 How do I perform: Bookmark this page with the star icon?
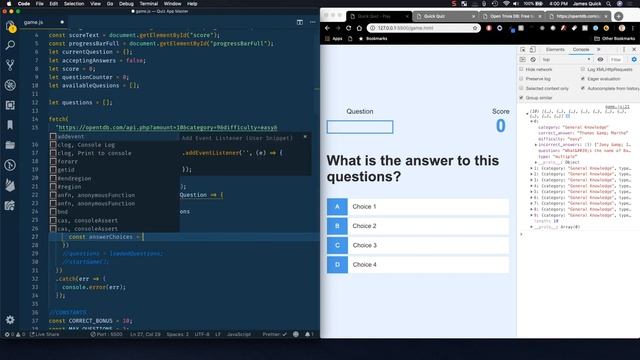[x=475, y=28]
